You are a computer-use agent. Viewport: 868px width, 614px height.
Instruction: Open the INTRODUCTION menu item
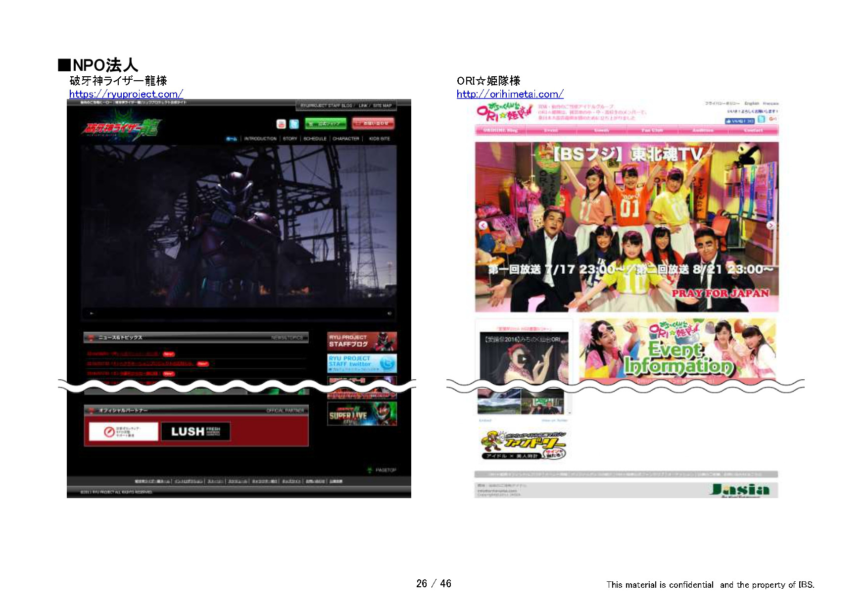pyautogui.click(x=260, y=139)
